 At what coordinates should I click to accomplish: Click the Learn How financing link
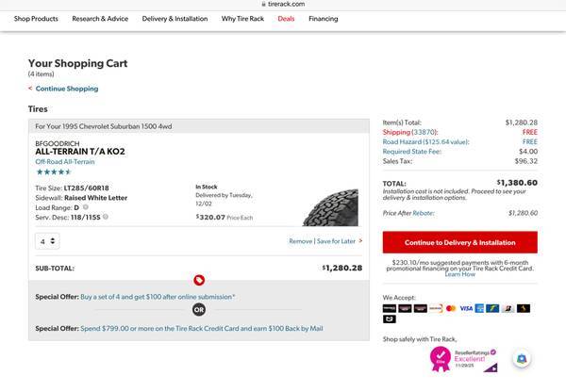[x=459, y=274]
